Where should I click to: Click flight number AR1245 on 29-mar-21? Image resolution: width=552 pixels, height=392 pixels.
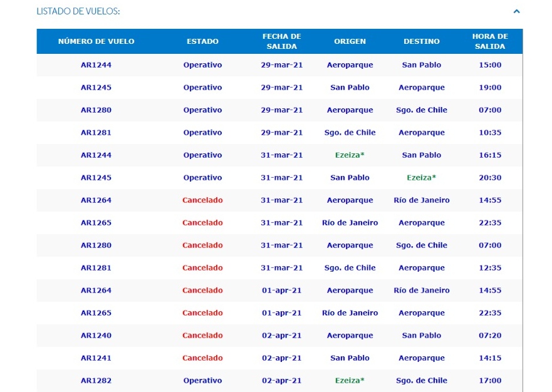coord(96,87)
